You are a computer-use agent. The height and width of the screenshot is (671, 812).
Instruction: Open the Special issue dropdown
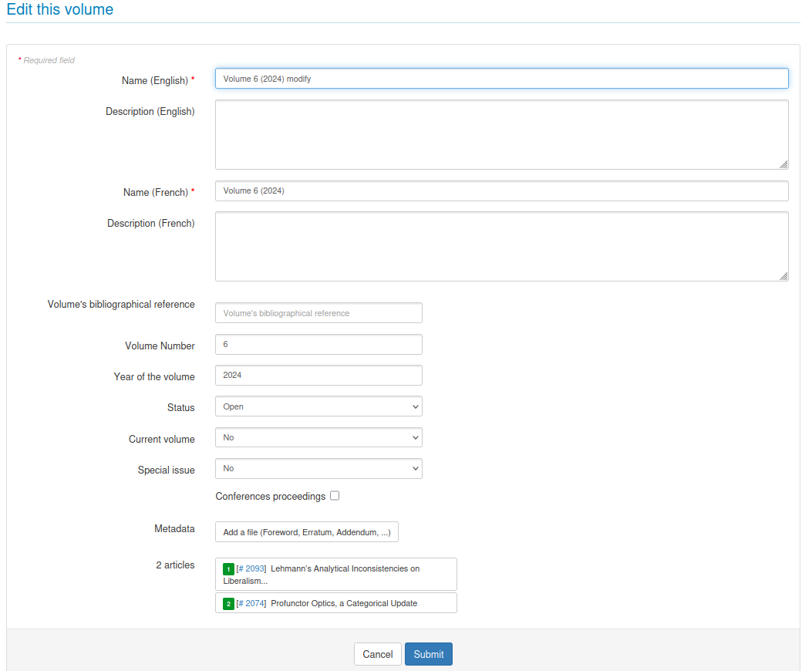click(x=318, y=468)
